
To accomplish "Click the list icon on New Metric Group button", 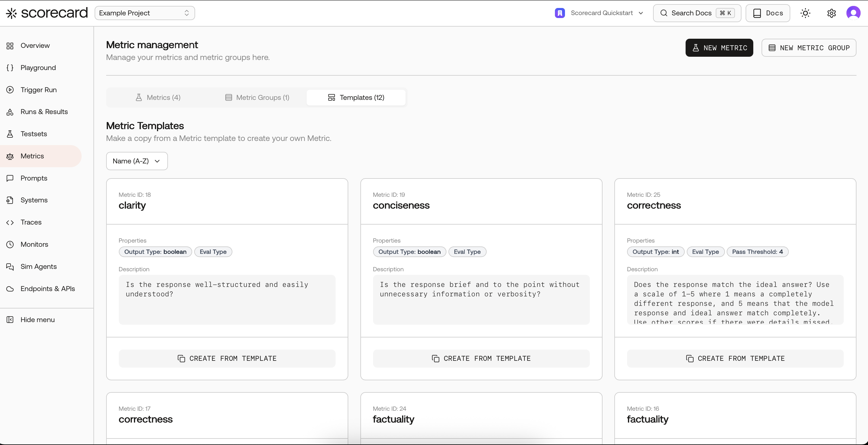I will point(772,48).
